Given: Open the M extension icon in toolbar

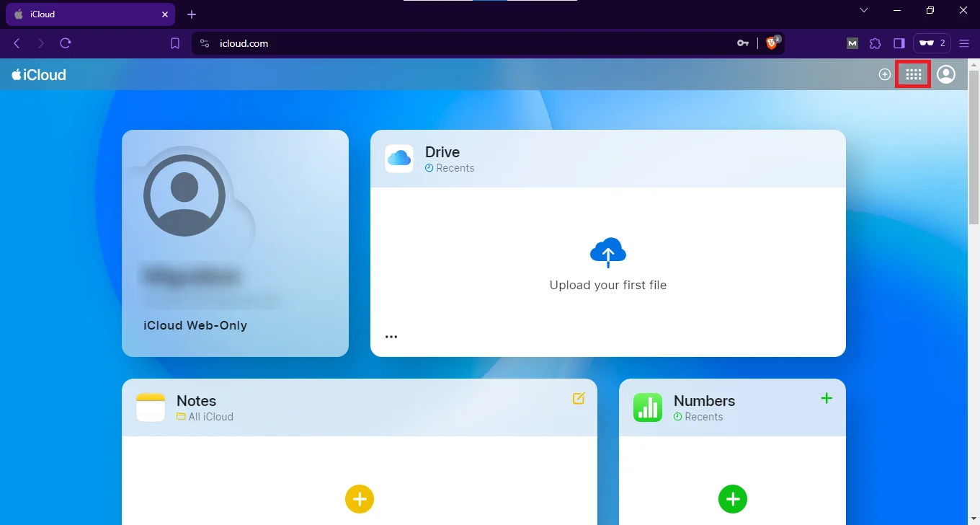Looking at the screenshot, I should click(x=852, y=43).
